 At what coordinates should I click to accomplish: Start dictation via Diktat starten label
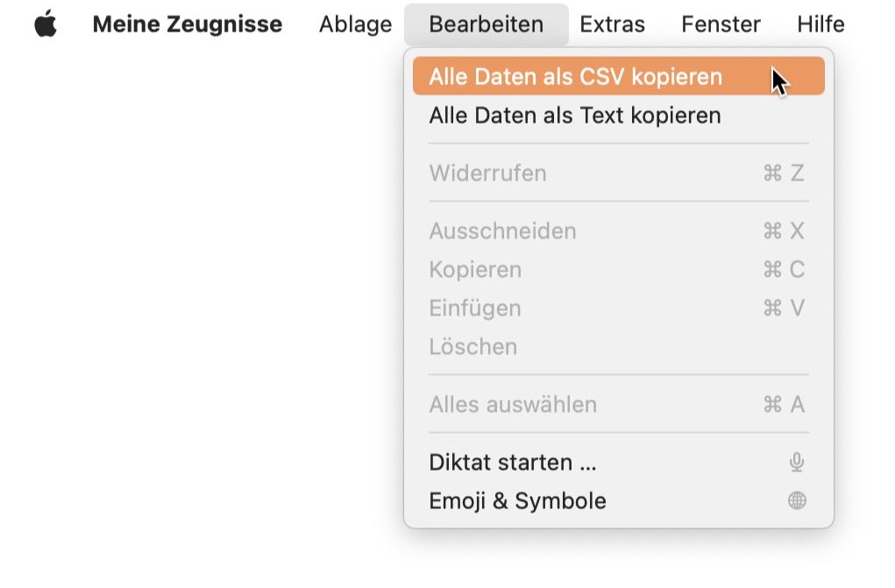point(513,463)
